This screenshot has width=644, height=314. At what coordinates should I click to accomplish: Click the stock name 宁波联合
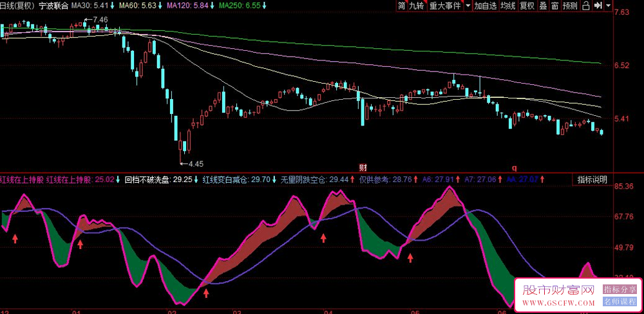point(54,6)
